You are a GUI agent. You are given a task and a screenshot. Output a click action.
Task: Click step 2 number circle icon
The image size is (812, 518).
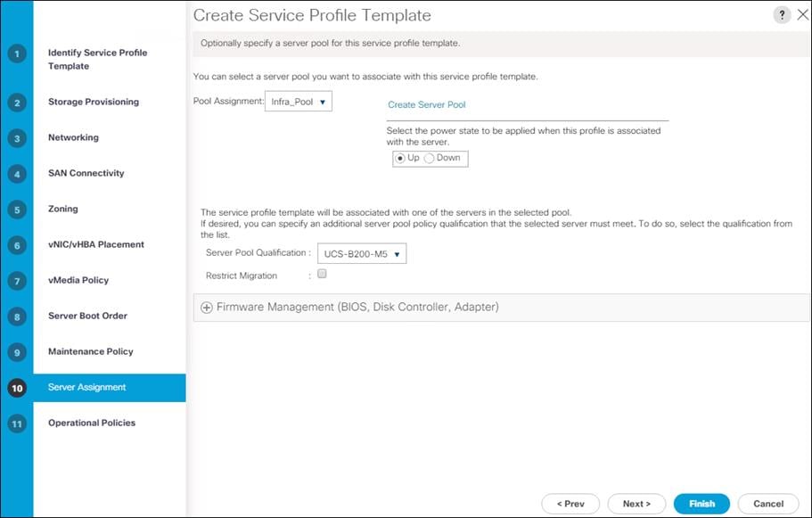[x=17, y=103]
